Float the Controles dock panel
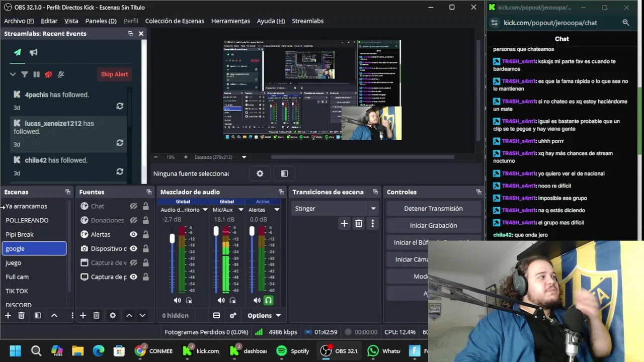 coord(478,192)
